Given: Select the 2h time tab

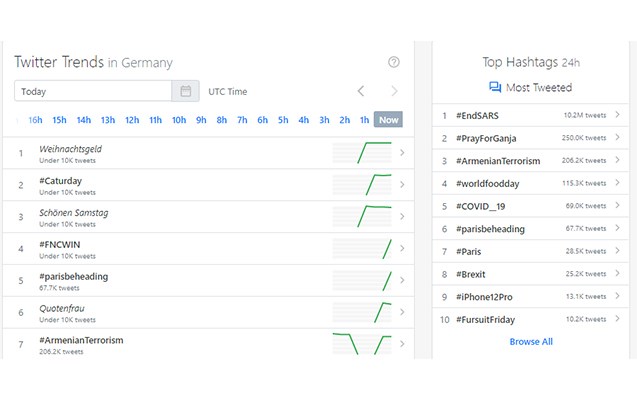Looking at the screenshot, I should (x=344, y=120).
